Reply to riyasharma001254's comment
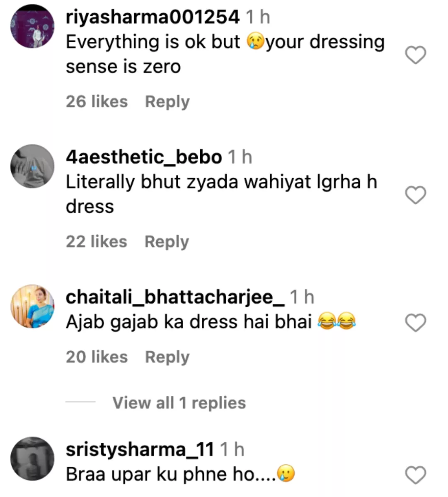 pyautogui.click(x=167, y=102)
